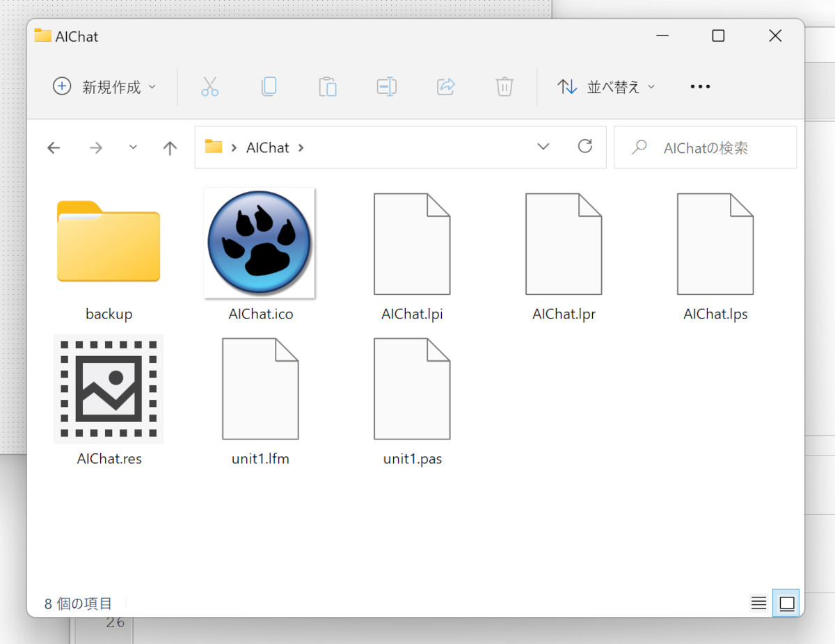This screenshot has width=835, height=644.
Task: Select the AIChat.lps file icon
Action: (715, 243)
